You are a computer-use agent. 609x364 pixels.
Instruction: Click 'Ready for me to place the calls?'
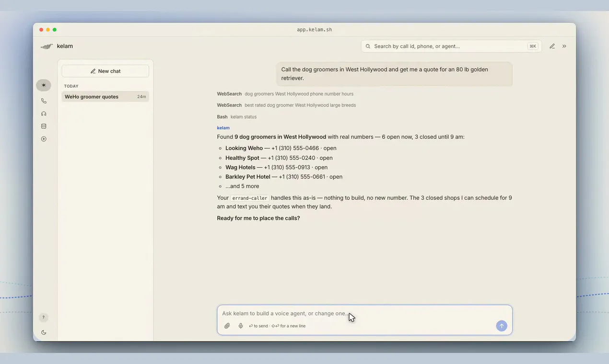tap(258, 218)
